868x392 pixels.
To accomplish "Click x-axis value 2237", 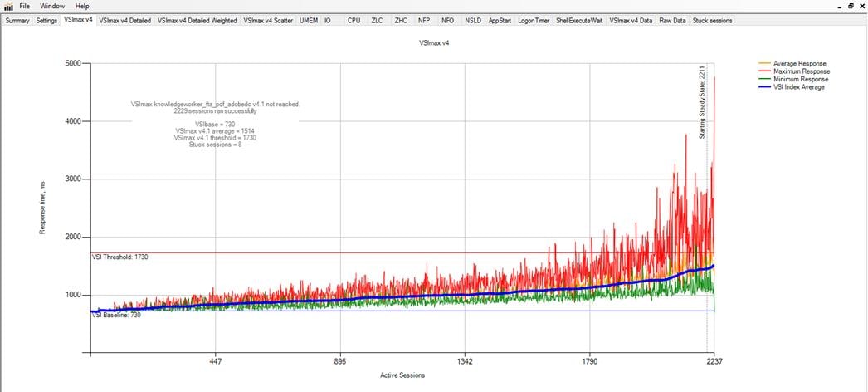I will [714, 362].
